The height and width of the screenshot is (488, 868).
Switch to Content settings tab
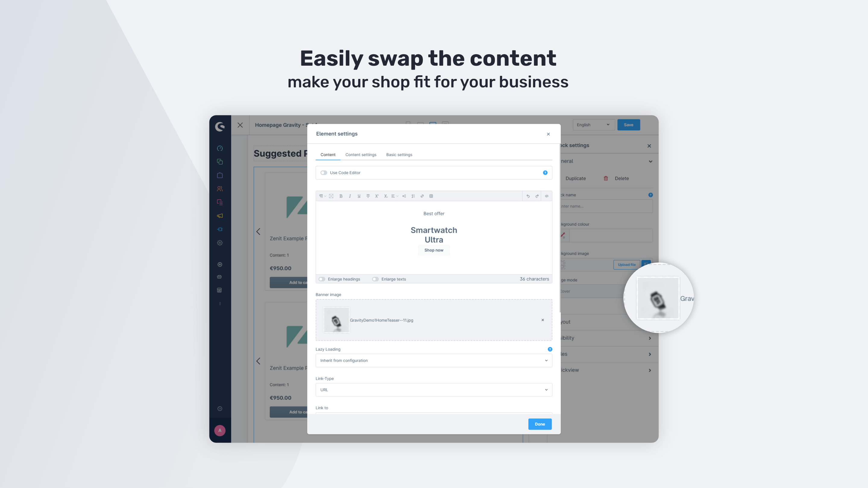coord(361,154)
